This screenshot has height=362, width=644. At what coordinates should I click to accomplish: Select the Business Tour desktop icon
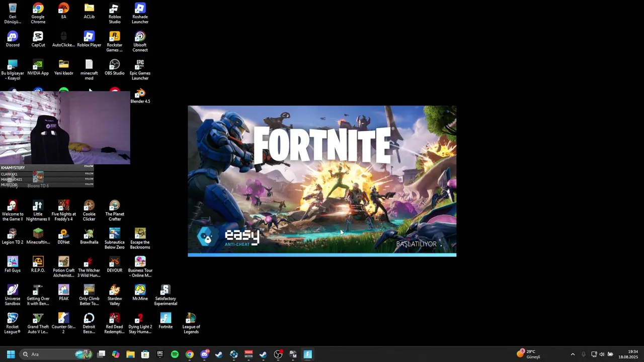[x=140, y=267]
